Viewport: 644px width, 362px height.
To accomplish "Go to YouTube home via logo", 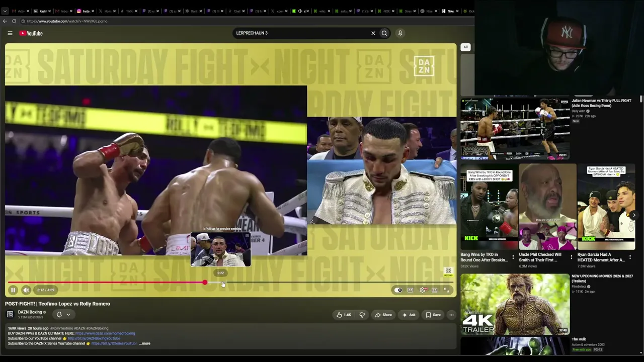I will [31, 33].
